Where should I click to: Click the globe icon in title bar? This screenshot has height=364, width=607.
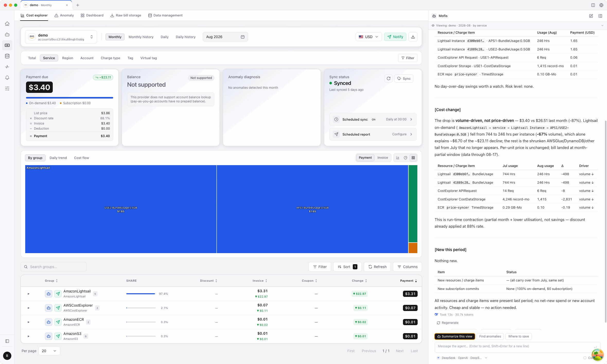point(601,5)
